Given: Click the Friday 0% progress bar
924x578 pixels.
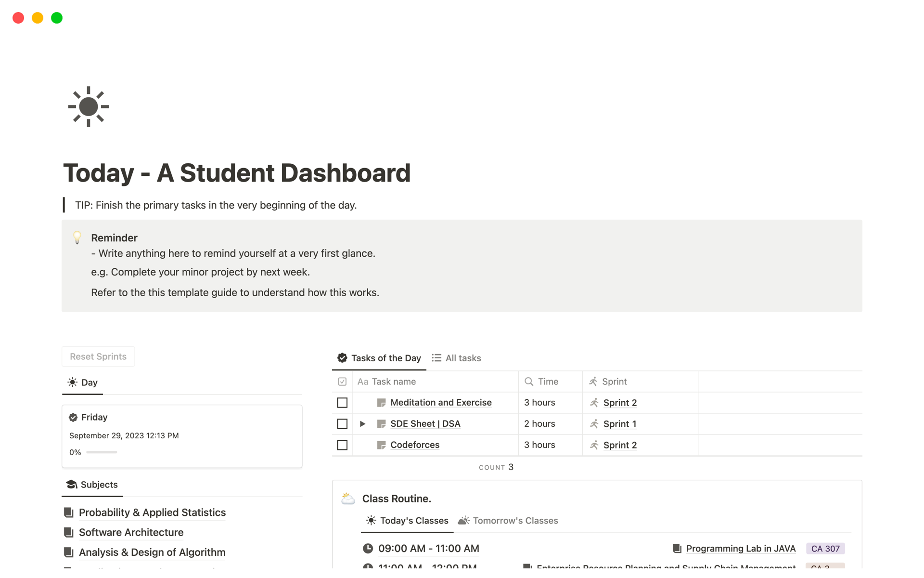Looking at the screenshot, I should pos(102,452).
